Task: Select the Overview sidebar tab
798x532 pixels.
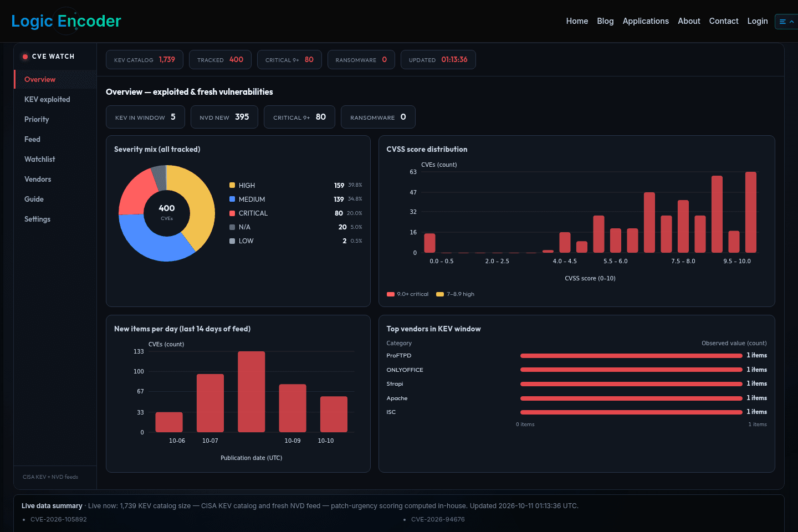Action: [55, 79]
